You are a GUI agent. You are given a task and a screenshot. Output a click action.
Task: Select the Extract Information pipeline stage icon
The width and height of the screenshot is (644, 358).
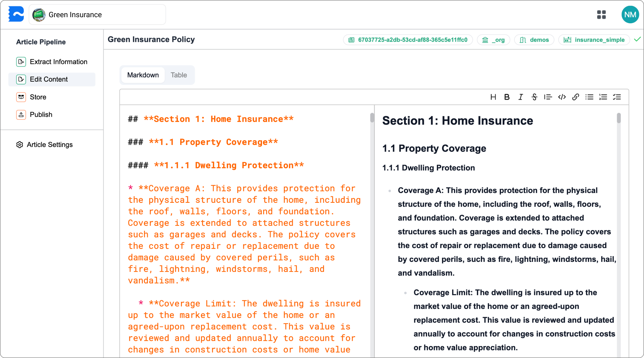click(x=21, y=62)
